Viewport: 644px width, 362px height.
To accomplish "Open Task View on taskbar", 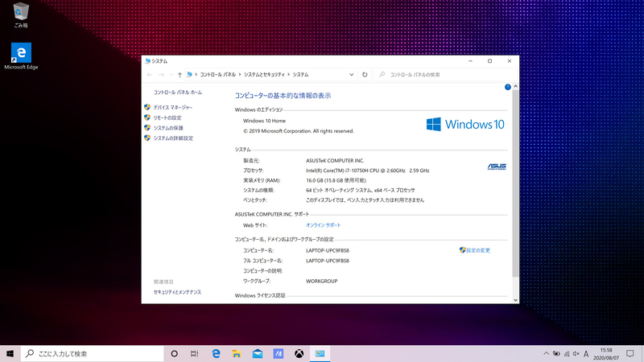I will 195,353.
